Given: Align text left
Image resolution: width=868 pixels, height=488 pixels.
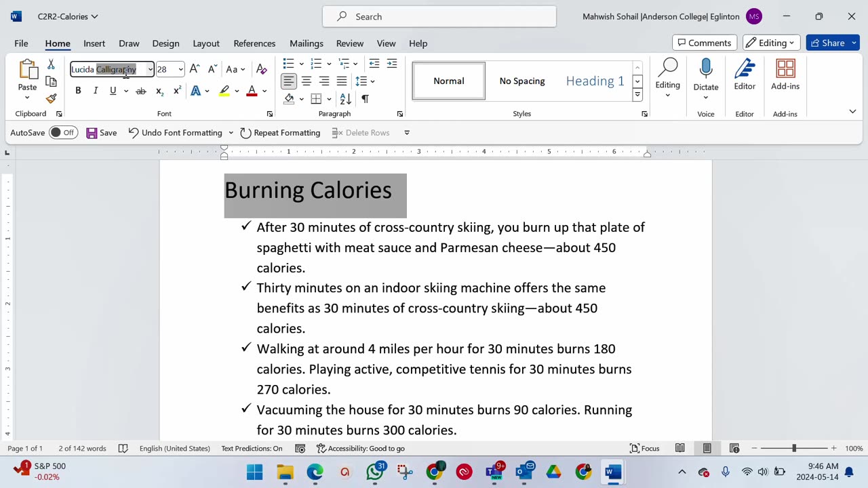Looking at the screenshot, I should (x=289, y=81).
